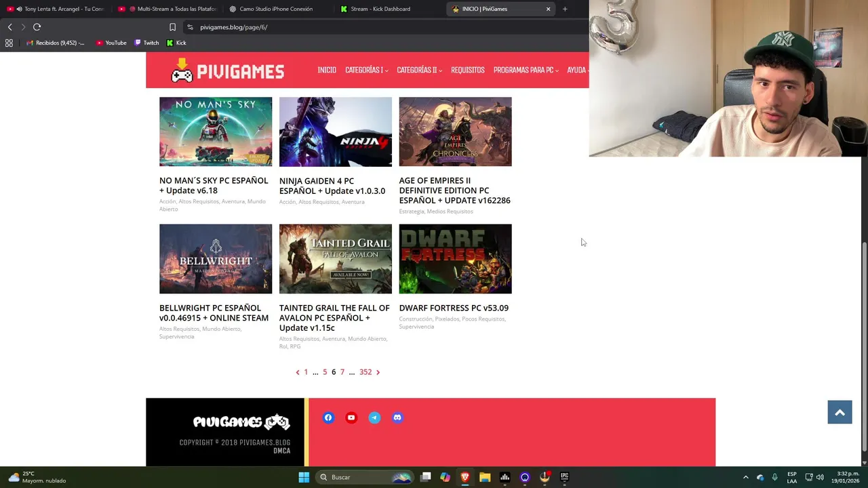Click the PiviGames logo in header
Viewport: 868px width, 488px height.
coord(227,70)
